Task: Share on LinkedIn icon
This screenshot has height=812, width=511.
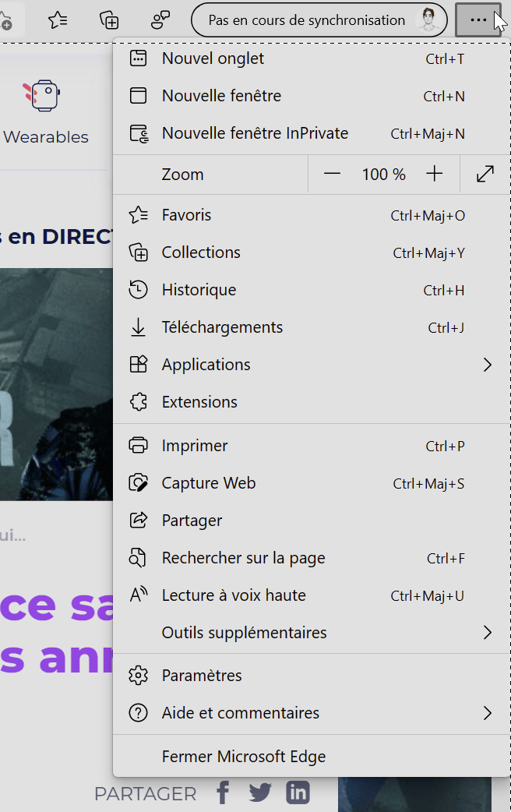Action: pyautogui.click(x=298, y=793)
